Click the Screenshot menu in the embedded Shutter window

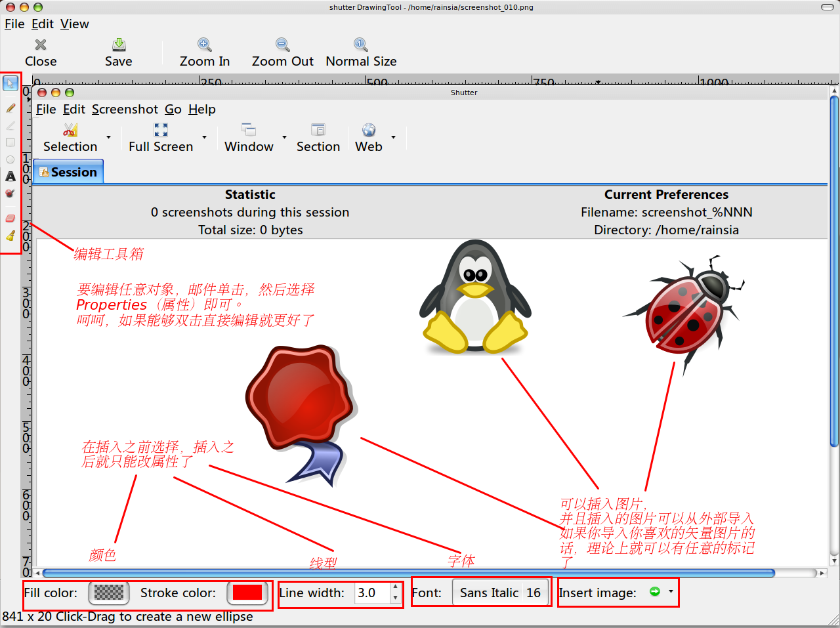[125, 109]
